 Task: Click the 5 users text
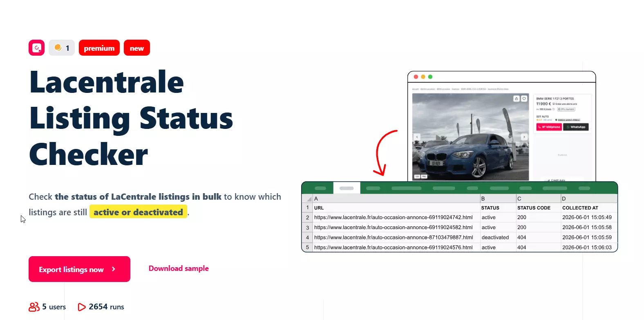[x=54, y=307]
